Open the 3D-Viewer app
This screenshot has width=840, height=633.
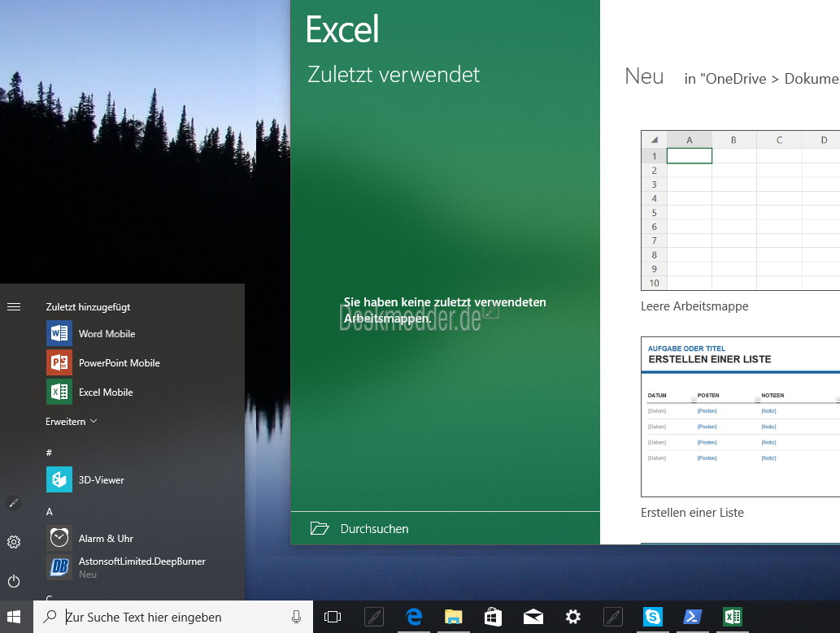85,480
